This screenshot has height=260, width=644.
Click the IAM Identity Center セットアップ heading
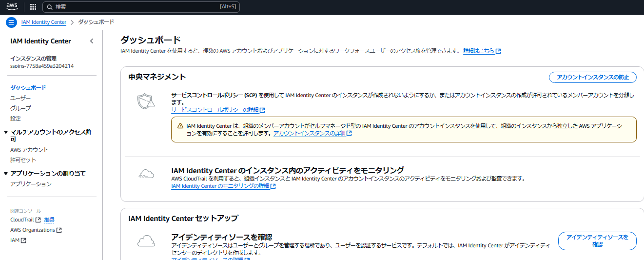pos(183,218)
